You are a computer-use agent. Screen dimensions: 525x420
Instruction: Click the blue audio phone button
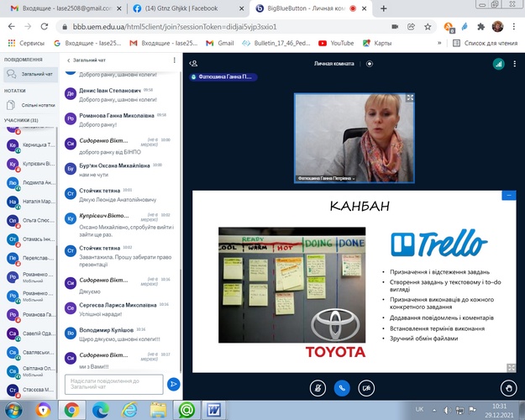point(342,388)
